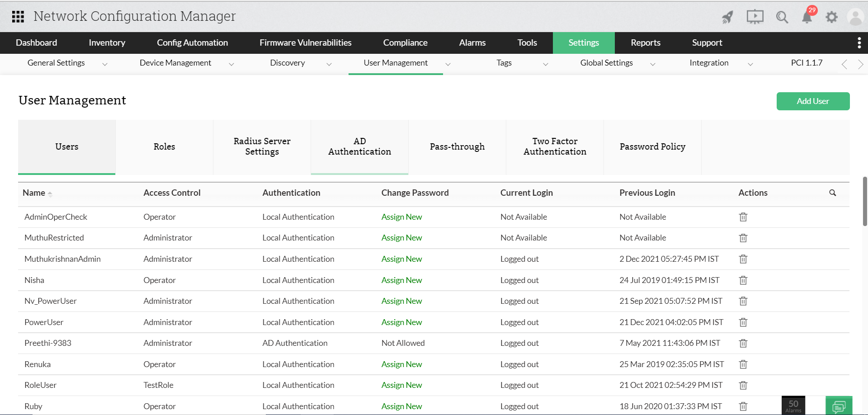Click the user profile avatar
Image resolution: width=868 pixels, height=415 pixels.
[855, 17]
